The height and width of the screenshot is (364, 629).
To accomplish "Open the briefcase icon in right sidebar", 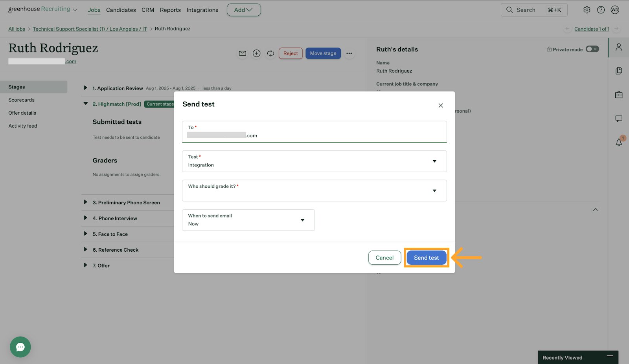I will 619,95.
